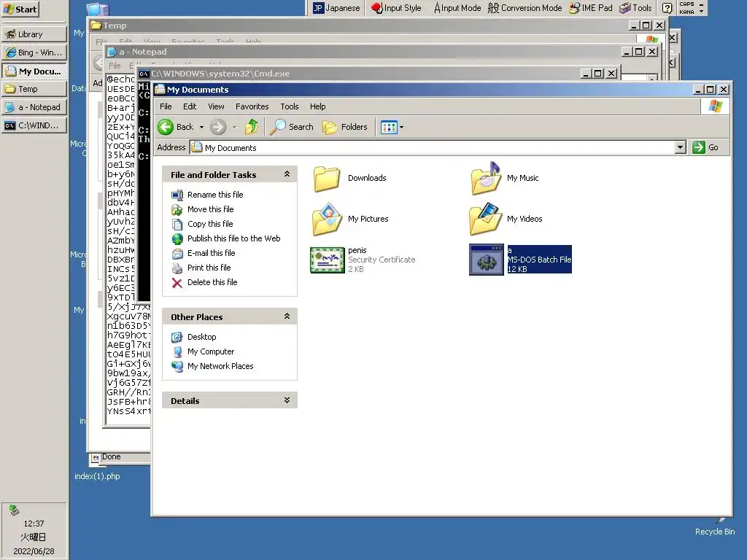Click language bar Help question icon
Image resolution: width=747 pixels, height=560 pixels.
coord(667,8)
